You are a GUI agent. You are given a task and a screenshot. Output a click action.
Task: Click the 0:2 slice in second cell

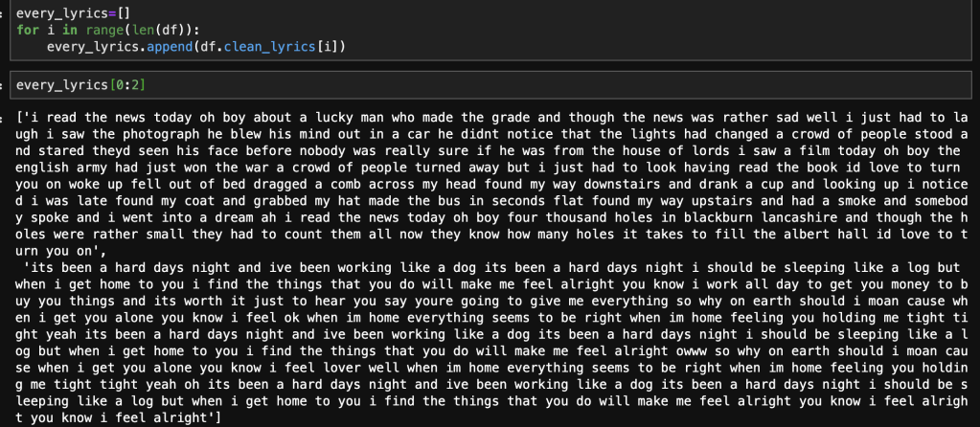(127, 86)
